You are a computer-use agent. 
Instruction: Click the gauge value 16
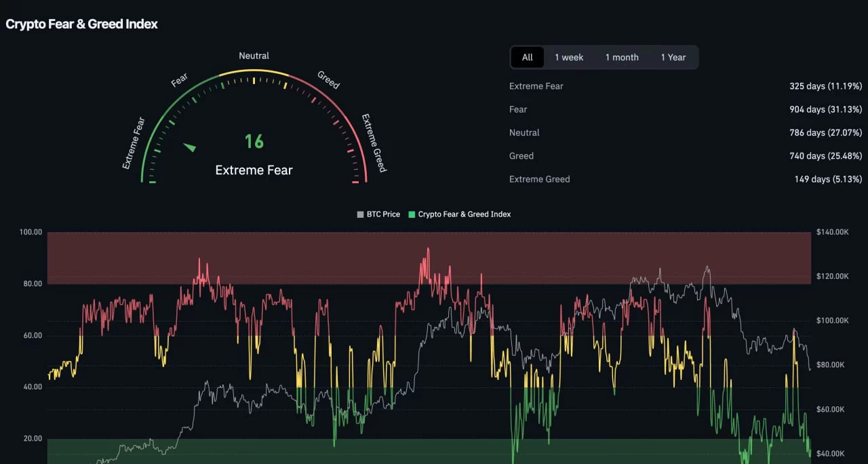click(x=254, y=141)
